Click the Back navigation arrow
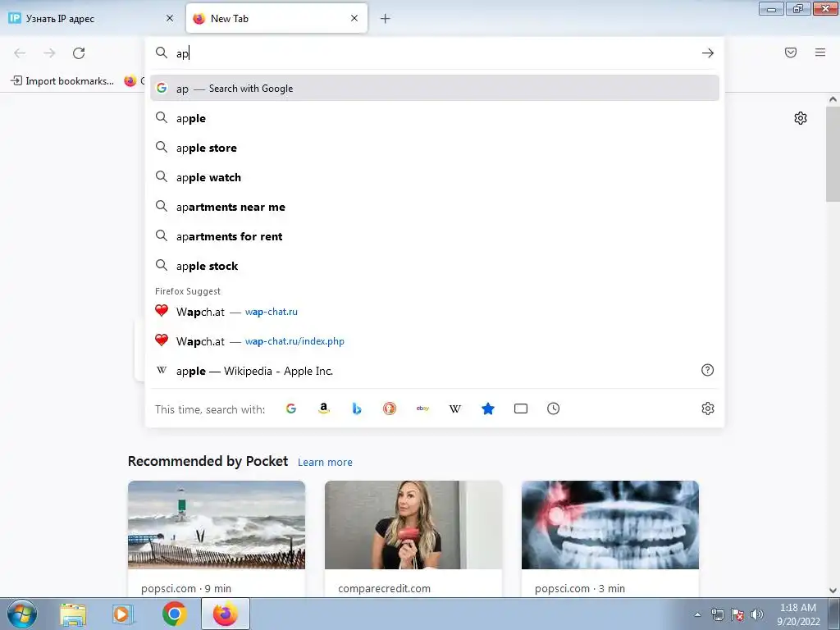 [x=20, y=53]
